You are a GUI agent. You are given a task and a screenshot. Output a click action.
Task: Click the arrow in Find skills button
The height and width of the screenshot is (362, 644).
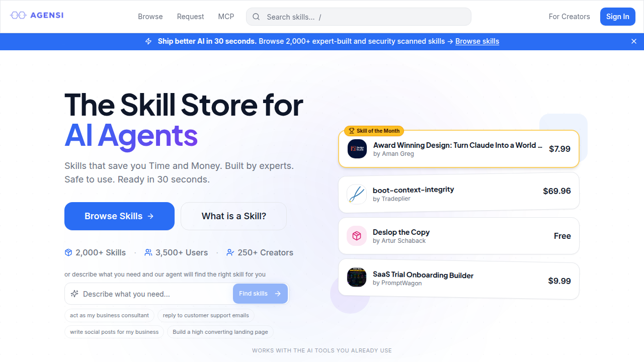(x=278, y=294)
